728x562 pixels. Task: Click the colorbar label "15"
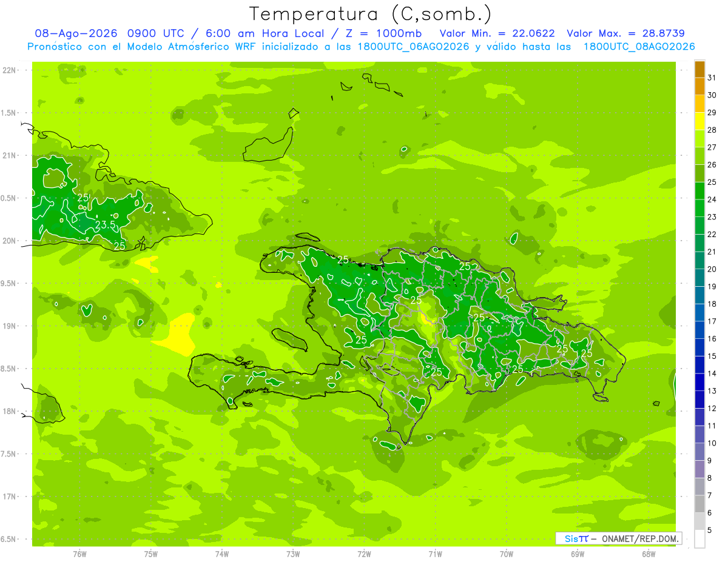pyautogui.click(x=712, y=356)
